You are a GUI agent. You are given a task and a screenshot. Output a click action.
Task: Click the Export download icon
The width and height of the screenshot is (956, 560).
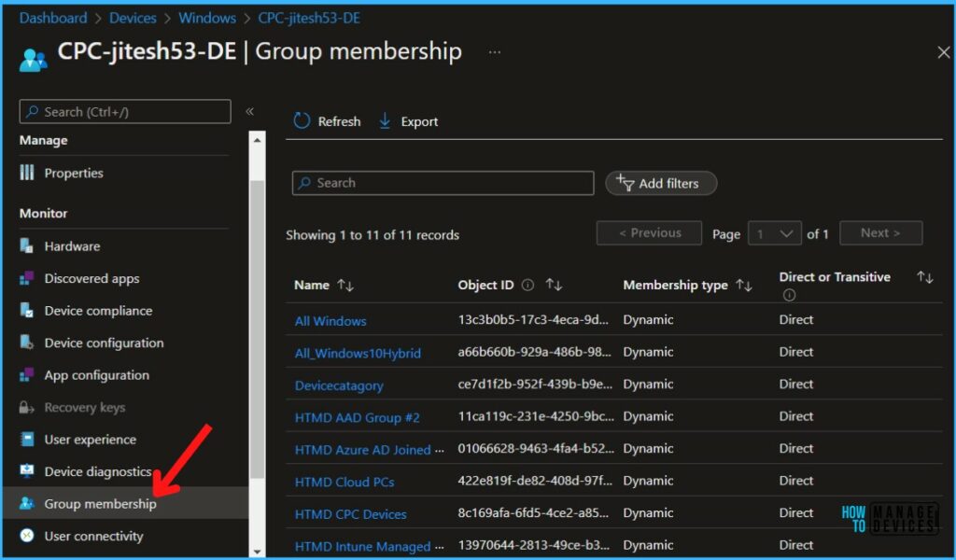385,121
